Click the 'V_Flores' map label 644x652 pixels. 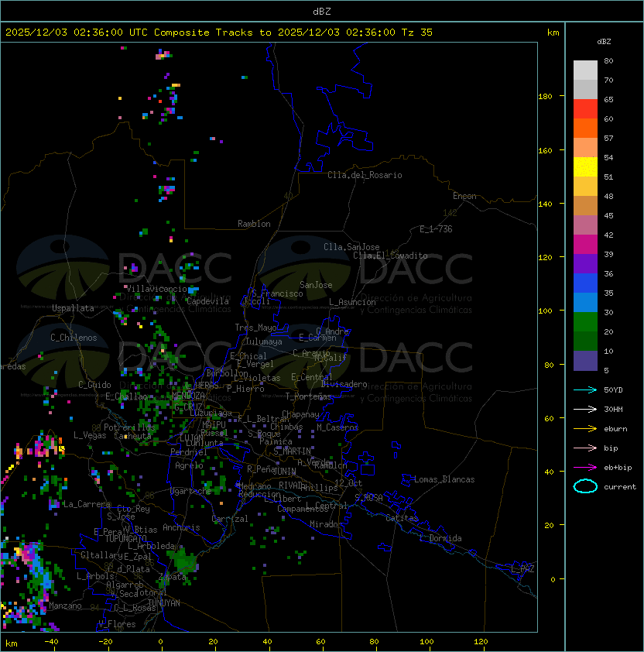(117, 623)
